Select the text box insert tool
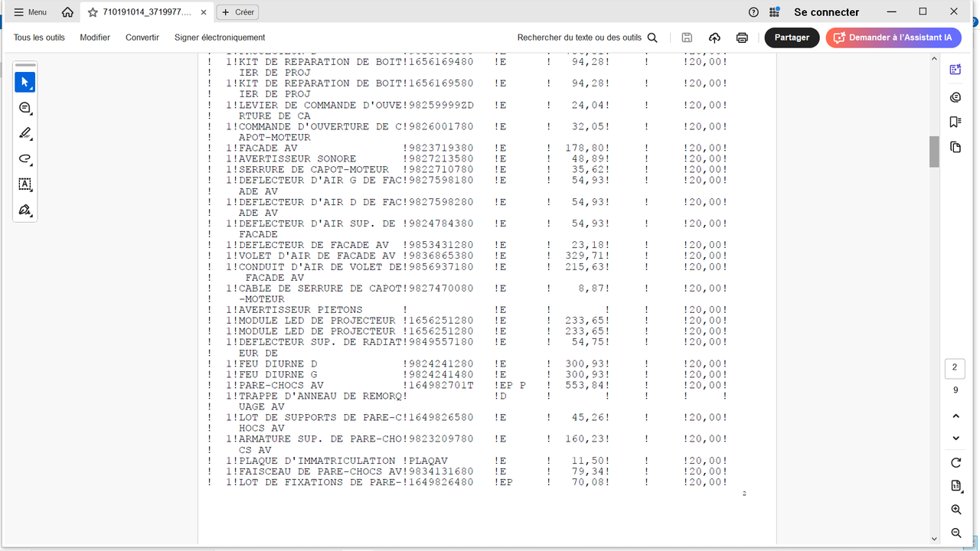The height and width of the screenshot is (551, 980). pos(25,184)
